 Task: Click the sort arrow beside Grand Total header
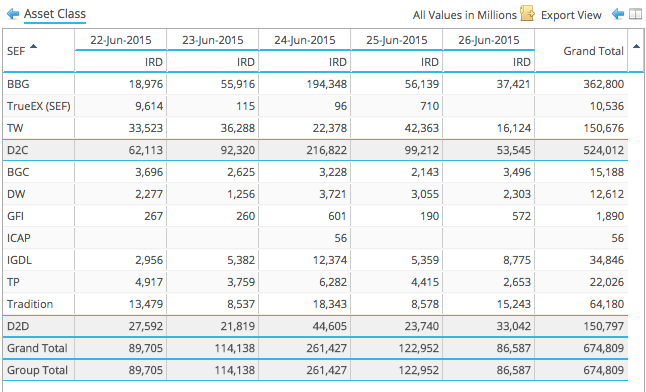[636, 46]
